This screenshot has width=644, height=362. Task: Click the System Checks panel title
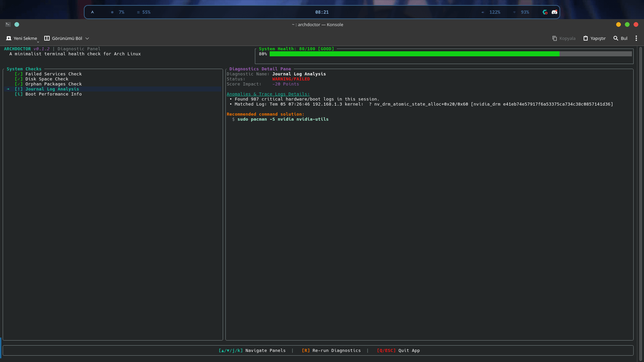click(24, 69)
